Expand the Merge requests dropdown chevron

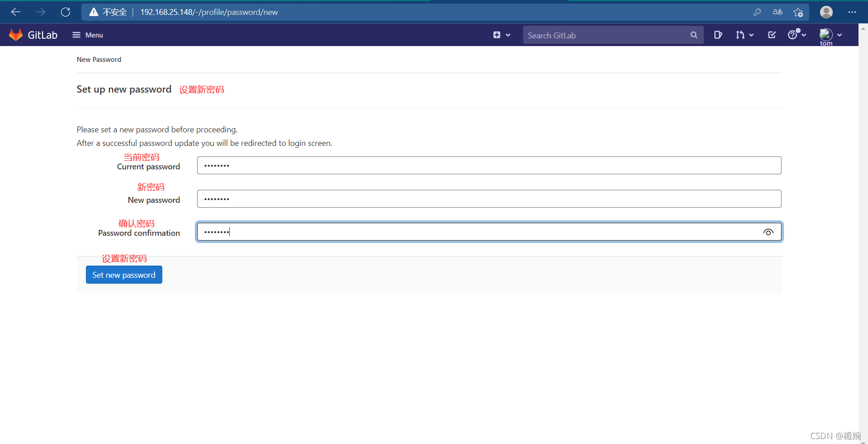(x=751, y=35)
